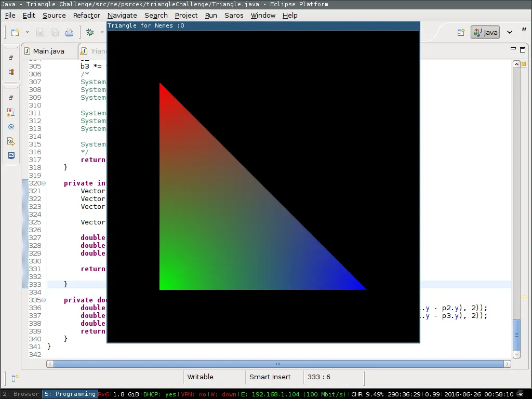Open the dropdown next to New icon

click(x=27, y=32)
